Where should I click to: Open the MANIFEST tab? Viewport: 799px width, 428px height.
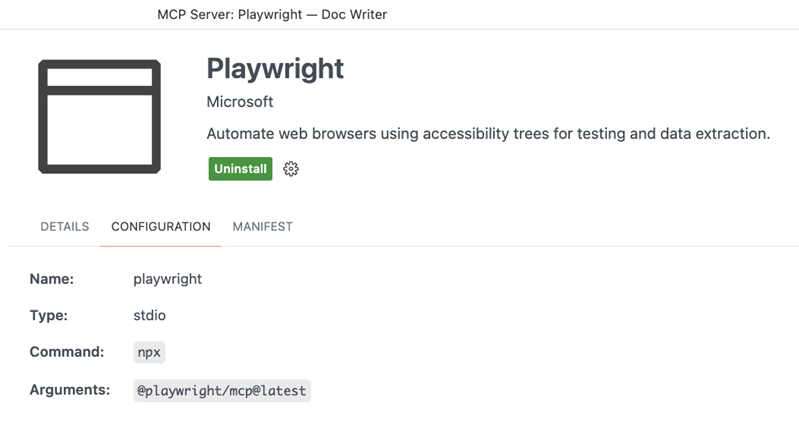pyautogui.click(x=263, y=227)
